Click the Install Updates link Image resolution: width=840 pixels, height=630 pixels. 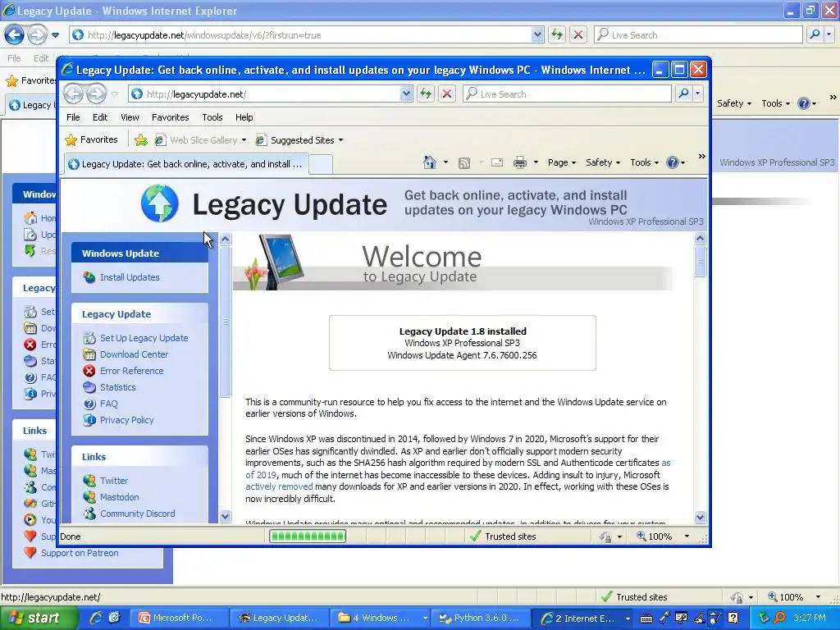(x=130, y=277)
